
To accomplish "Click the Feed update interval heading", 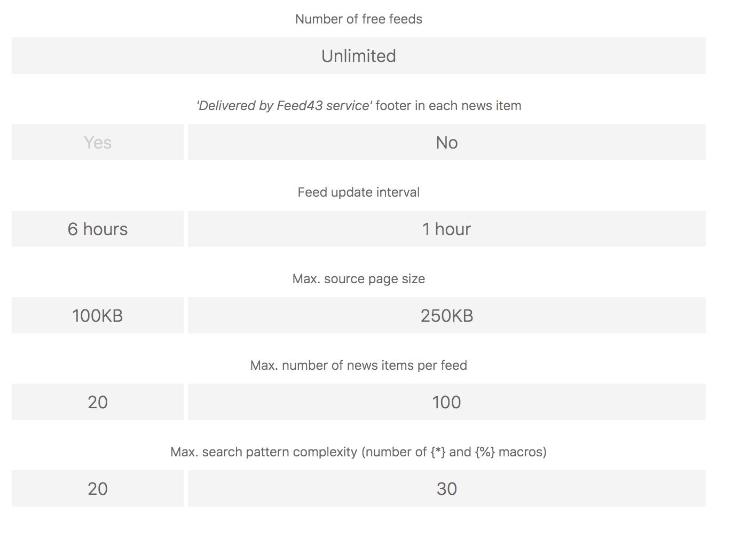I will tap(358, 192).
